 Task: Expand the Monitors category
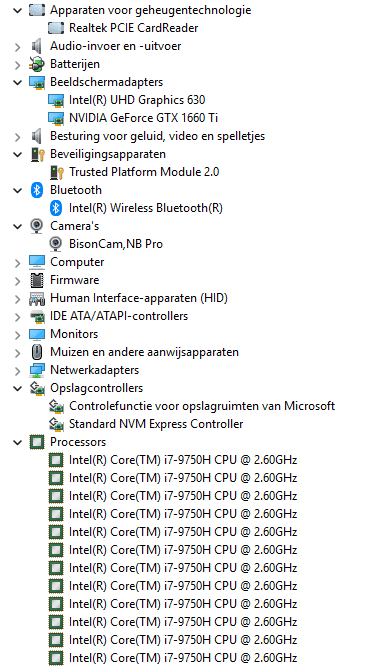click(18, 334)
